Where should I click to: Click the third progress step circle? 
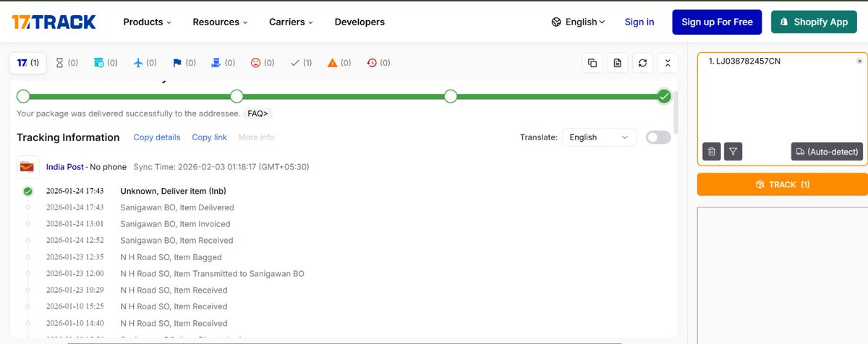[x=451, y=96]
